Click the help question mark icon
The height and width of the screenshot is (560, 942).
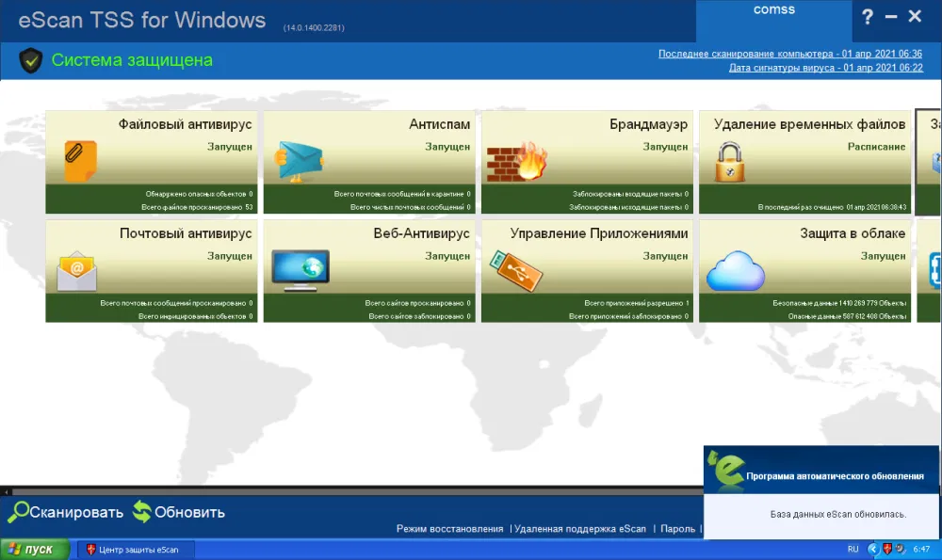tap(868, 17)
